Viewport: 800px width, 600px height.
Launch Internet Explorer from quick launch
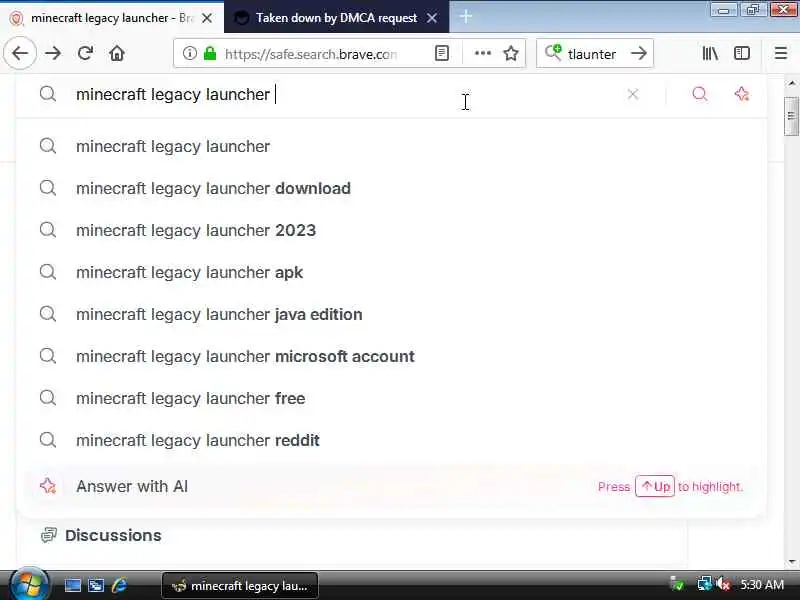coord(119,585)
